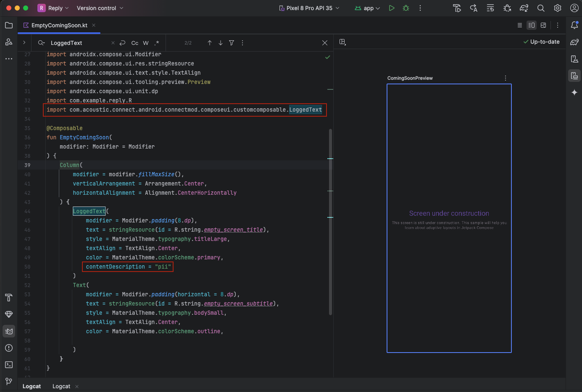Toggle Match Case (Cc) search option
582x392 pixels.
(134, 43)
